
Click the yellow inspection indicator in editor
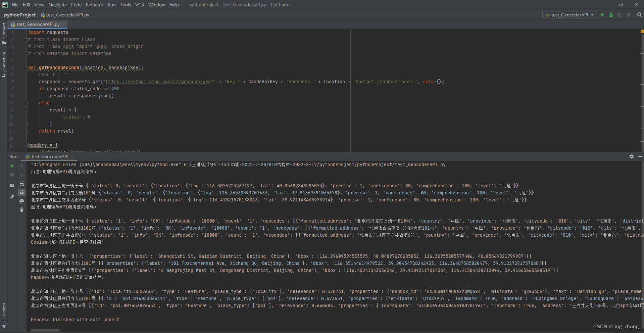click(x=642, y=31)
